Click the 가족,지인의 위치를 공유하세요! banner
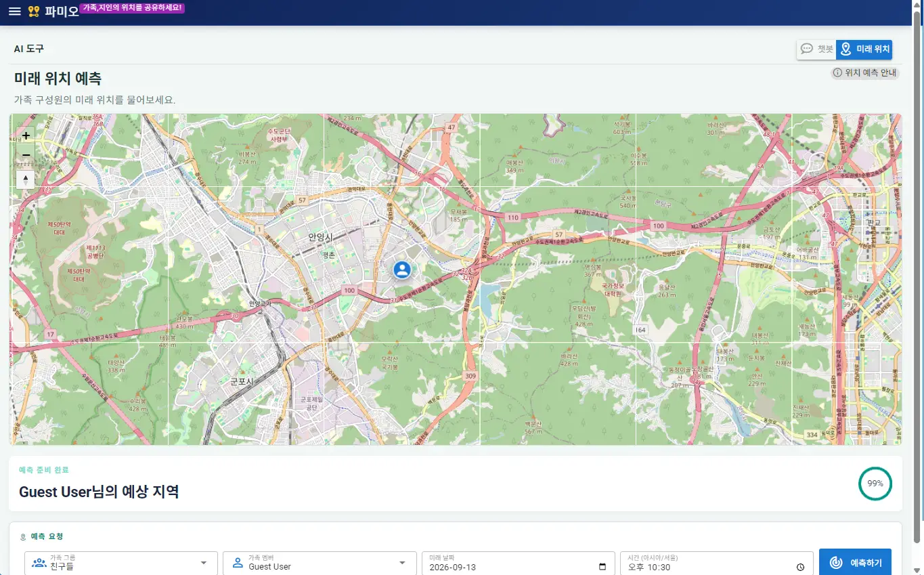Viewport: 924px width, 575px height. point(132,7)
